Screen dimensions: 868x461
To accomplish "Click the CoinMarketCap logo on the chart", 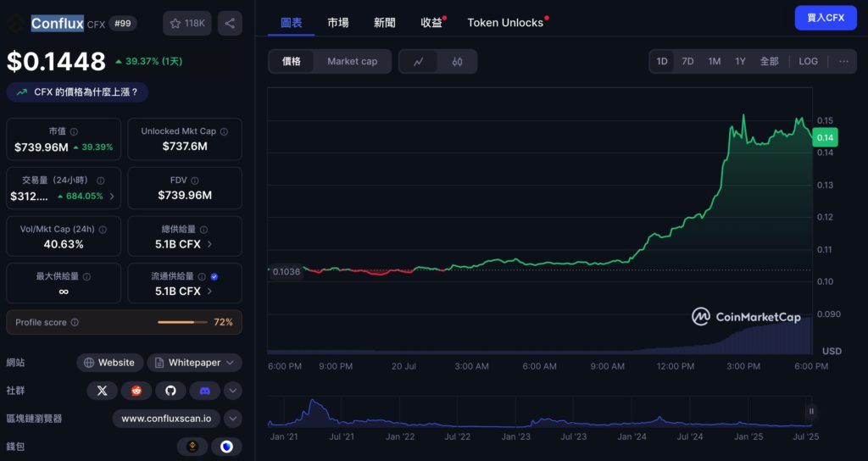I will pyautogui.click(x=746, y=317).
